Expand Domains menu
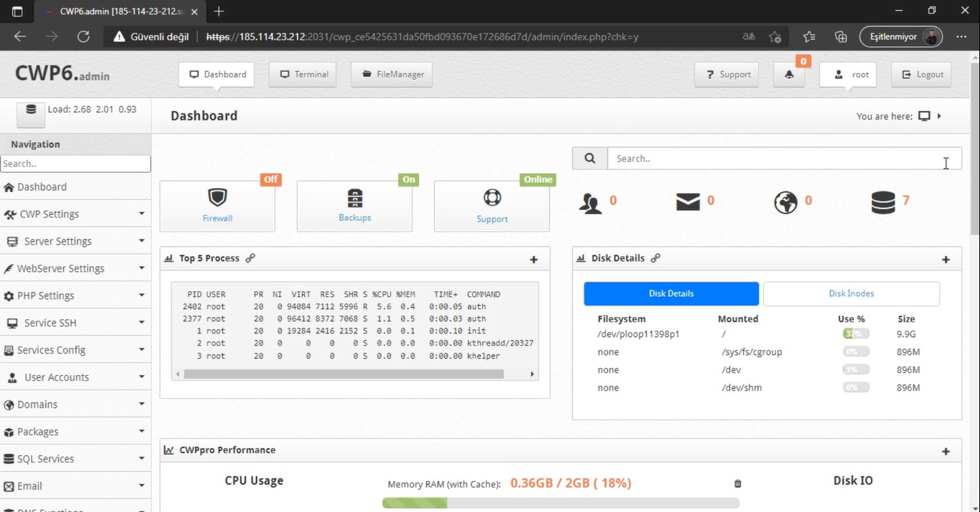The width and height of the screenshot is (980, 512). point(75,404)
